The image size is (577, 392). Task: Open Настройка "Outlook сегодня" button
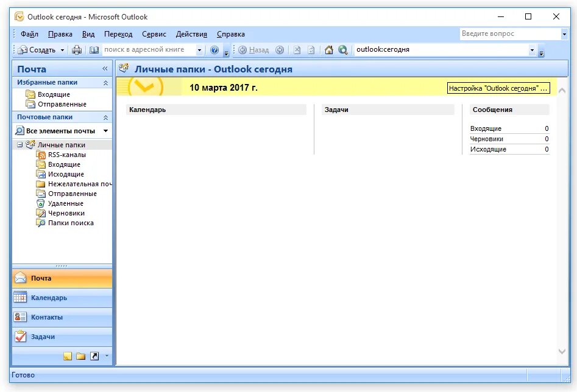498,88
